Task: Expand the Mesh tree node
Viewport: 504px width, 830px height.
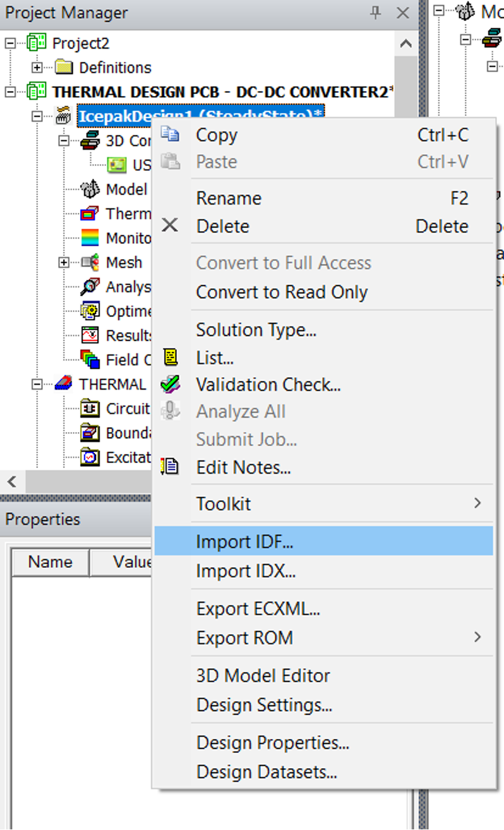Action: [64, 262]
